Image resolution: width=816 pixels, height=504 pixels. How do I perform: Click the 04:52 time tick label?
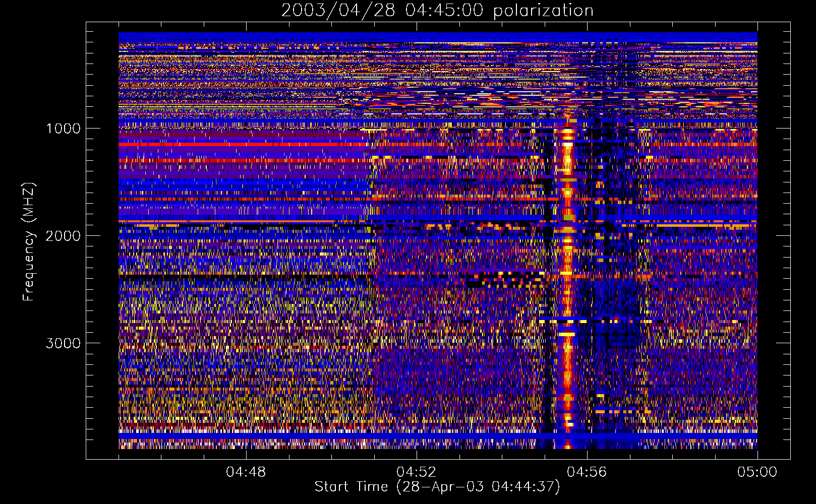tap(417, 472)
